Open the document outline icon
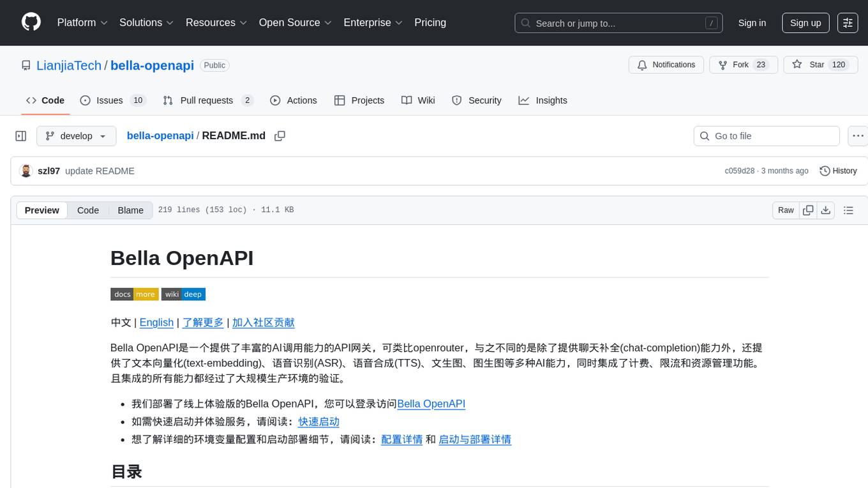Image resolution: width=868 pixels, height=488 pixels. tap(848, 210)
